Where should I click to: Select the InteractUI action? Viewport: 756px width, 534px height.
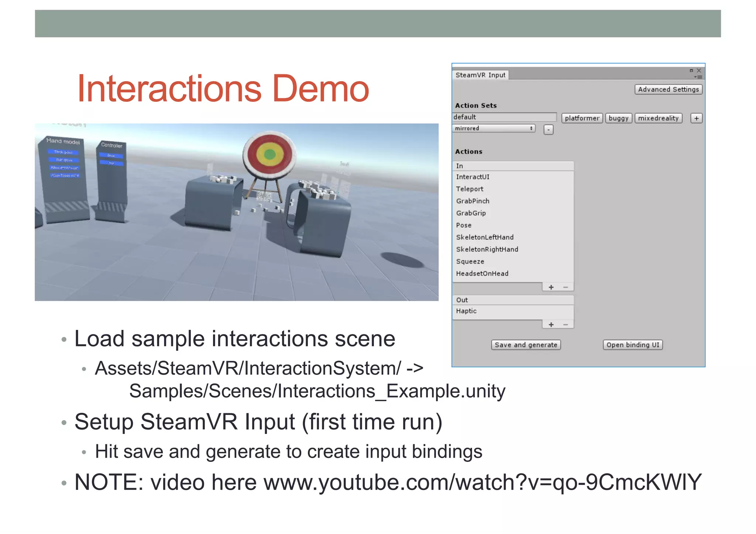(x=513, y=177)
